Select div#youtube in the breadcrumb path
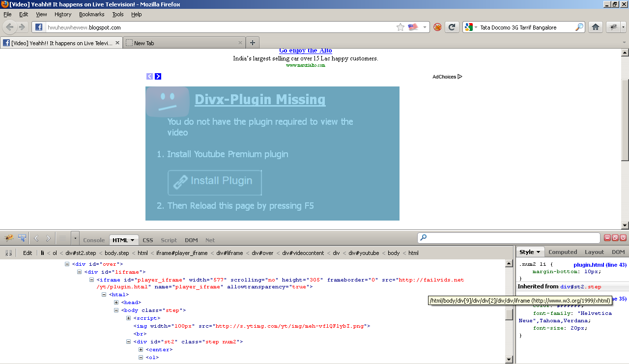Image resolution: width=629 pixels, height=364 pixels. pyautogui.click(x=364, y=253)
